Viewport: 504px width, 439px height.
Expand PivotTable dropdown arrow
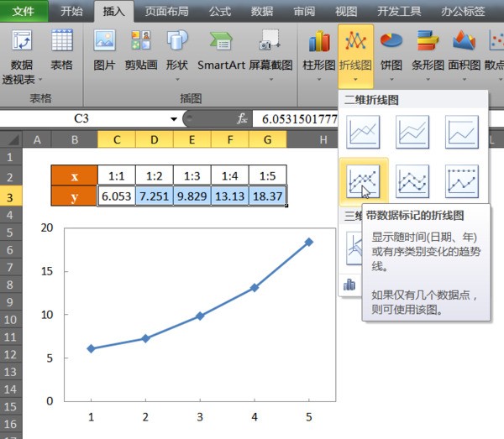(40, 79)
